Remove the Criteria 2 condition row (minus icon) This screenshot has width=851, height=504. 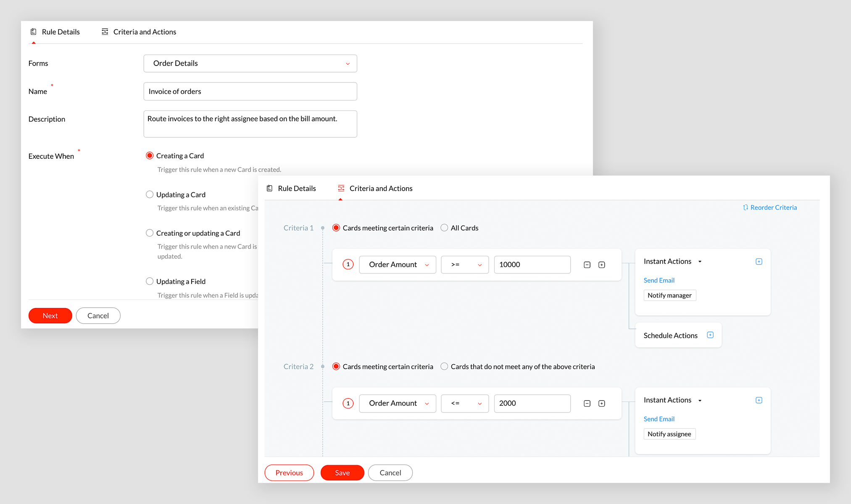tap(587, 403)
